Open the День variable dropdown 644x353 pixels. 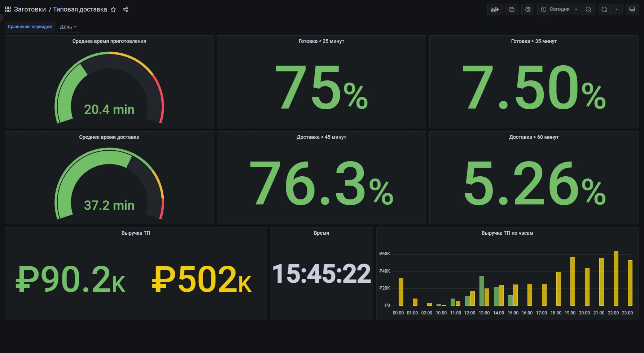(69, 27)
